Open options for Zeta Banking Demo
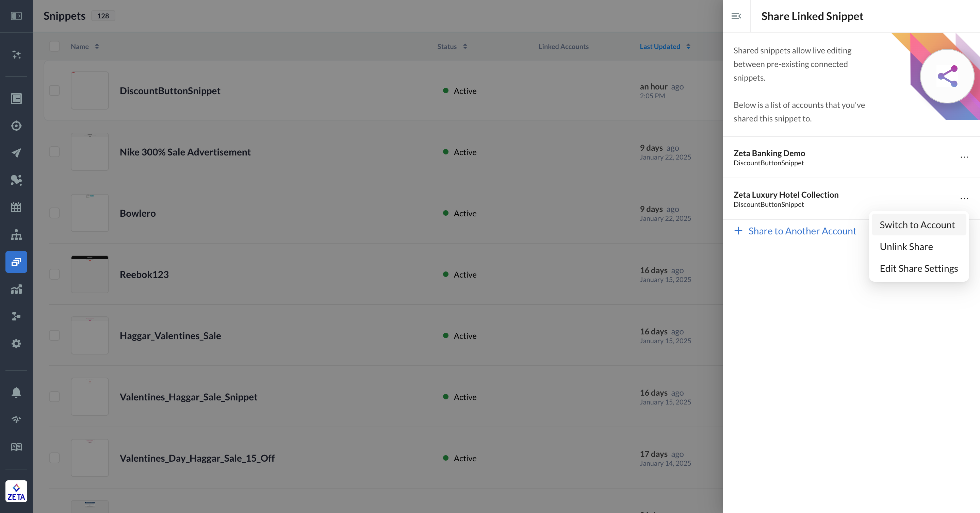This screenshot has width=980, height=513. click(x=964, y=157)
